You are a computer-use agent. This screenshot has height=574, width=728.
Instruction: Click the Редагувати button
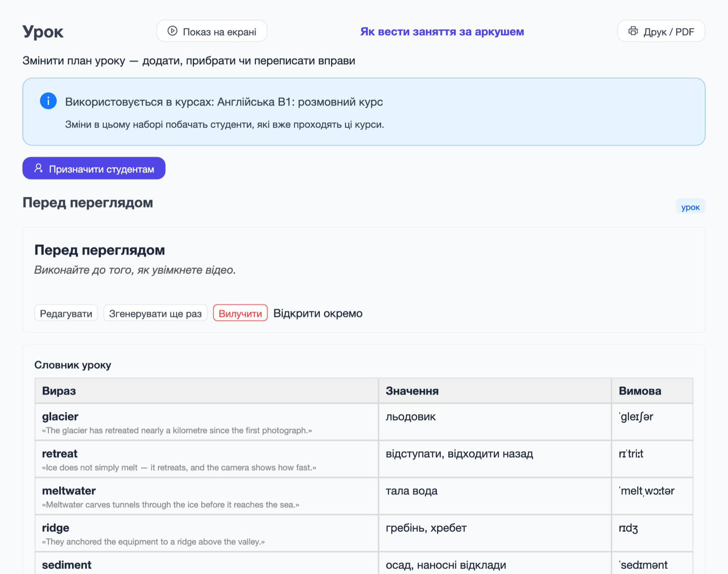66,313
